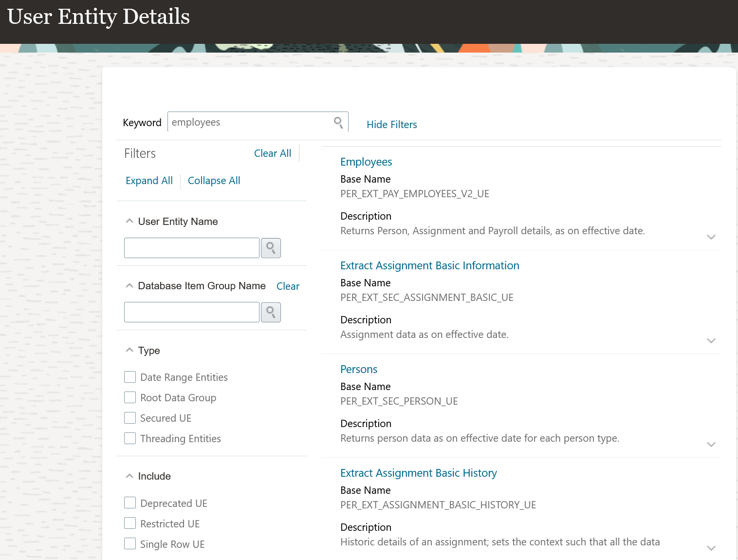The height and width of the screenshot is (560, 738).
Task: Collapse the Type filter section
Action: click(x=129, y=350)
